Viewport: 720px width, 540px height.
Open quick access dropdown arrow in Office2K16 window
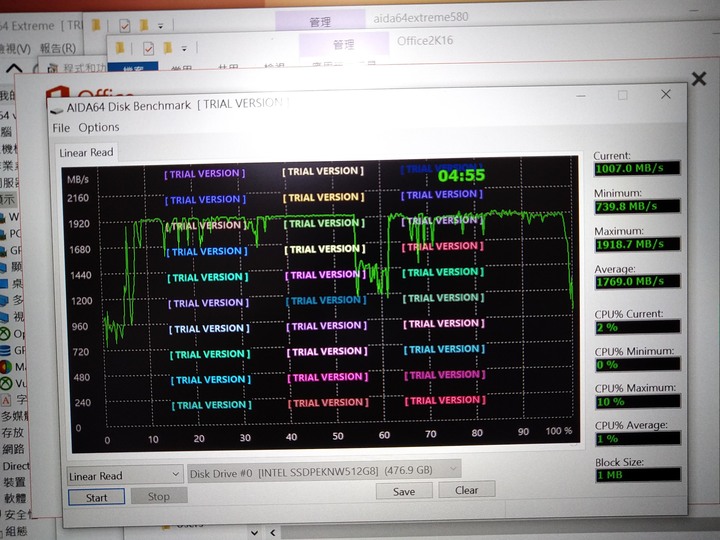click(x=184, y=48)
